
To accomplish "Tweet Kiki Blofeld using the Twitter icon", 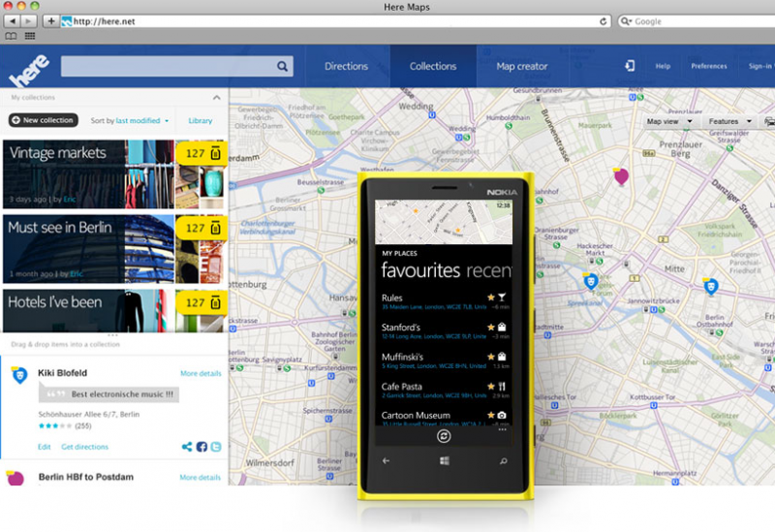I will click(216, 447).
